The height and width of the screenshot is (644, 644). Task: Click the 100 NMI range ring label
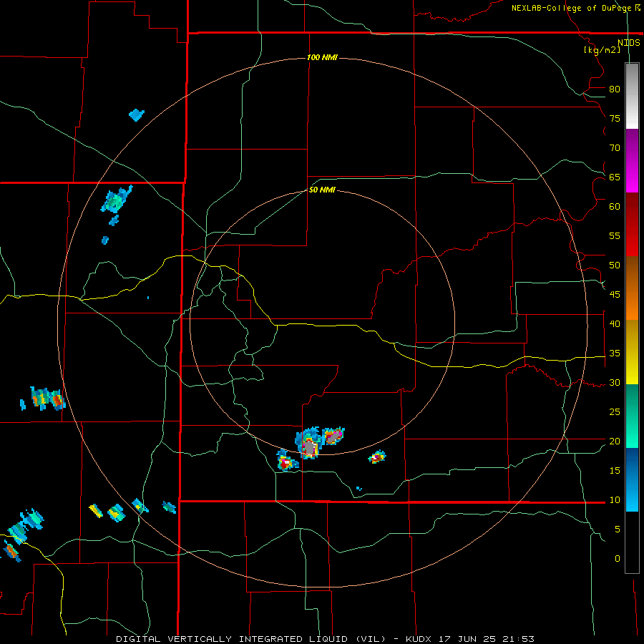click(322, 57)
